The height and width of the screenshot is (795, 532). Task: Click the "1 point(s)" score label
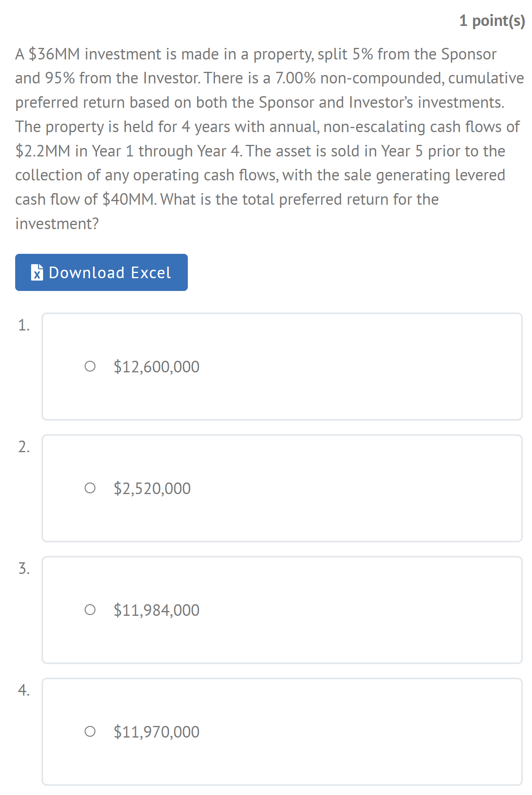(492, 21)
